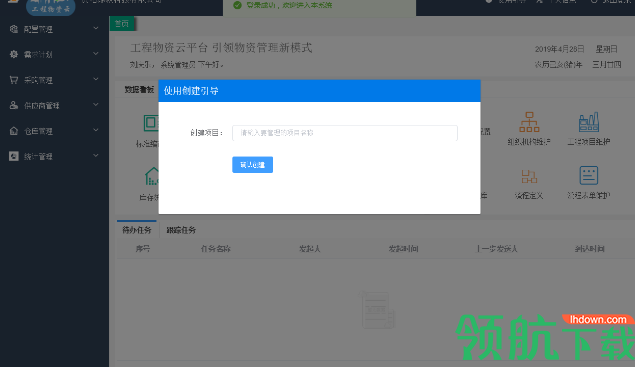Open the 组织机构维护 org-chart icon

pyautogui.click(x=529, y=122)
